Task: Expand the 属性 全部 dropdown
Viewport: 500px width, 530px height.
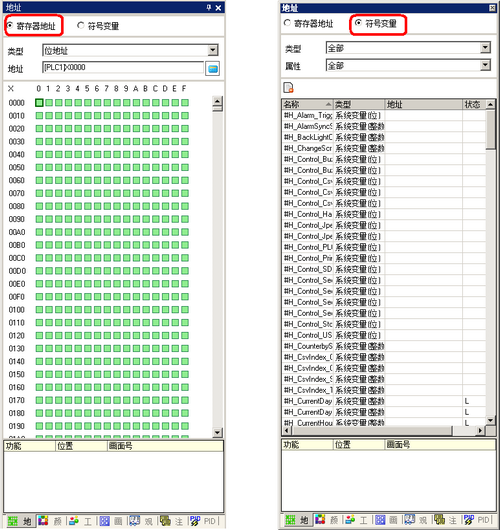Action: tap(485, 65)
